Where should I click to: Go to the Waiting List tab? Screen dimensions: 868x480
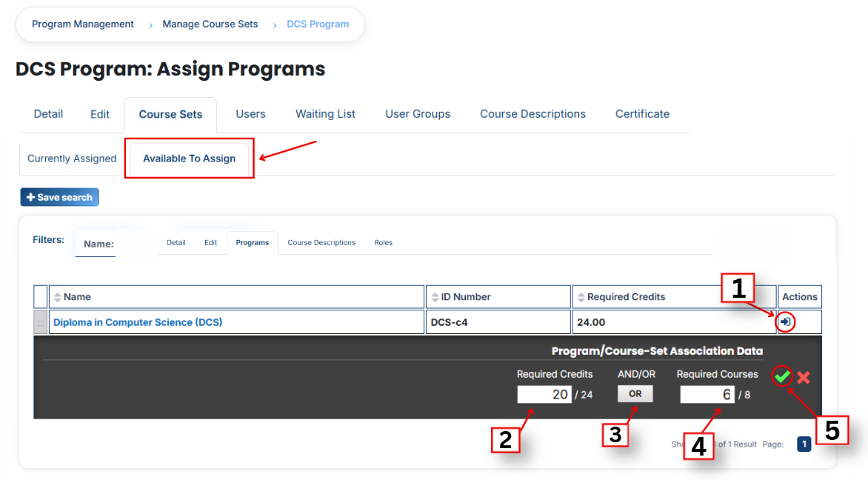[x=326, y=114]
